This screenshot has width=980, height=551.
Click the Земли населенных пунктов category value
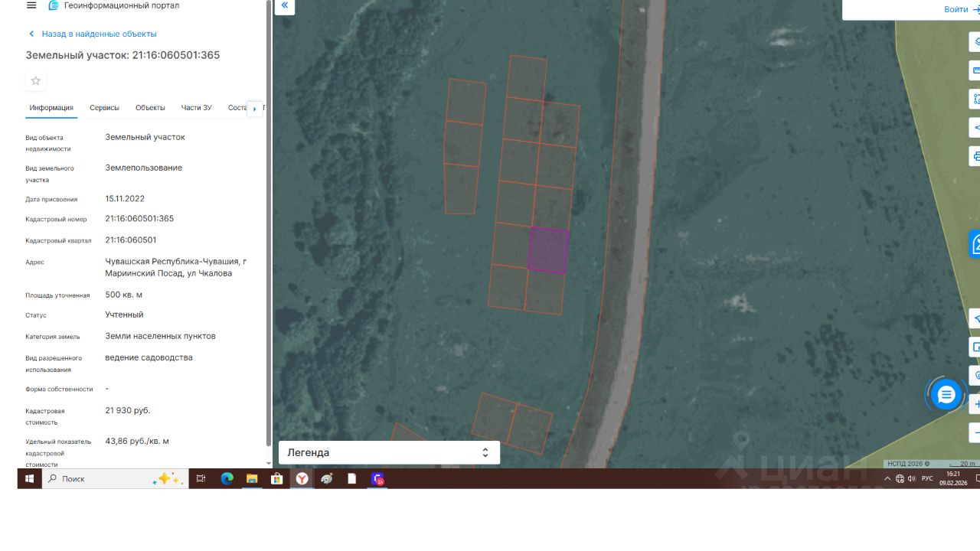click(x=160, y=336)
